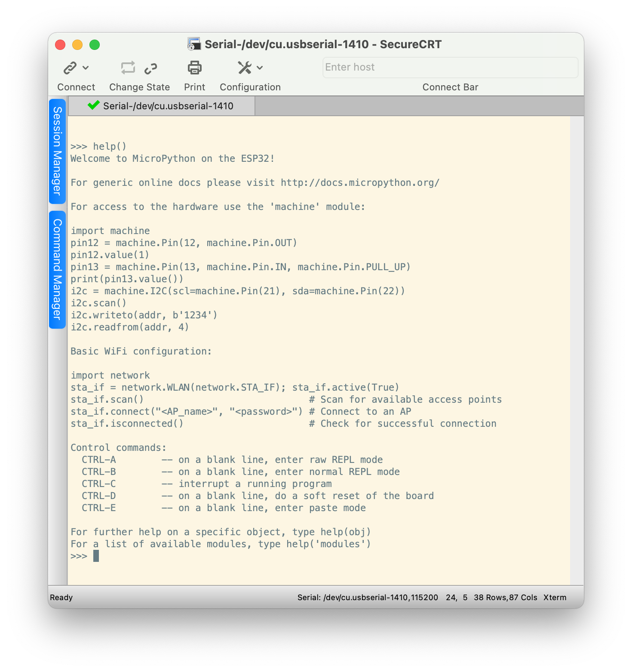This screenshot has width=632, height=672.
Task: Click the Connect link icon
Action: tap(70, 68)
